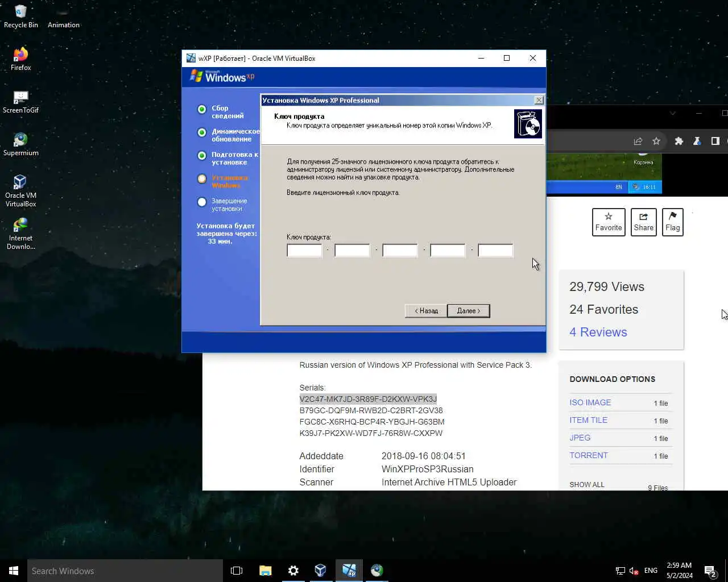Click the serial B79GC-DQF9M-RWB2D-C2BRT-2GV38
728x582 pixels.
pyautogui.click(x=371, y=410)
